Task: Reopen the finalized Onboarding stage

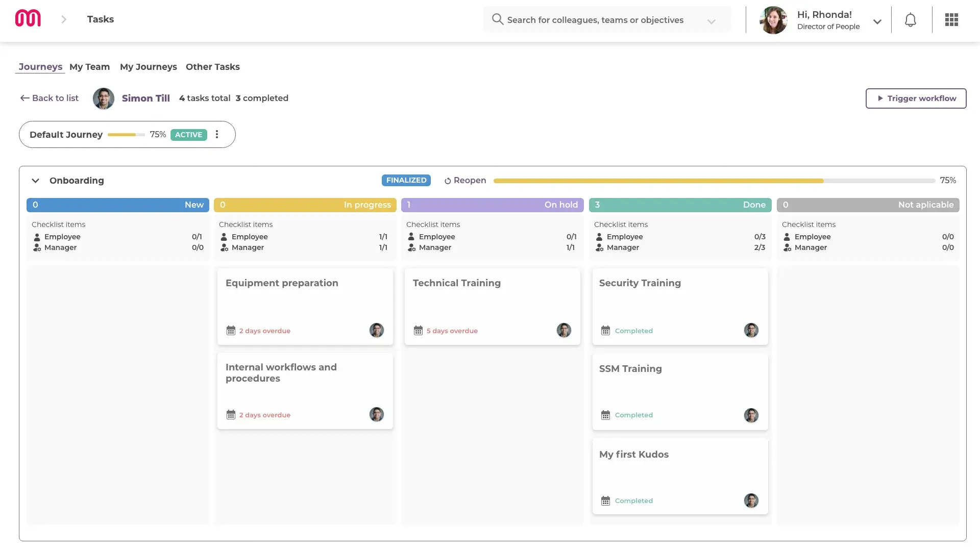Action: coord(465,181)
